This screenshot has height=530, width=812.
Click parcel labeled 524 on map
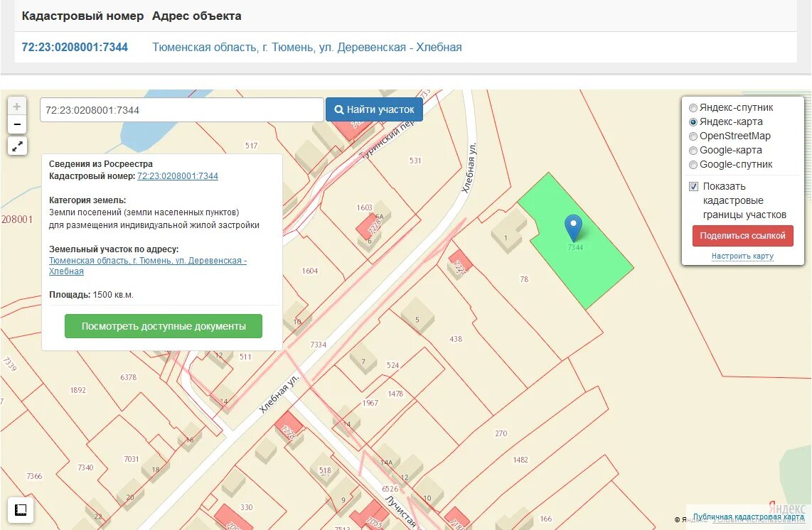pyautogui.click(x=392, y=365)
